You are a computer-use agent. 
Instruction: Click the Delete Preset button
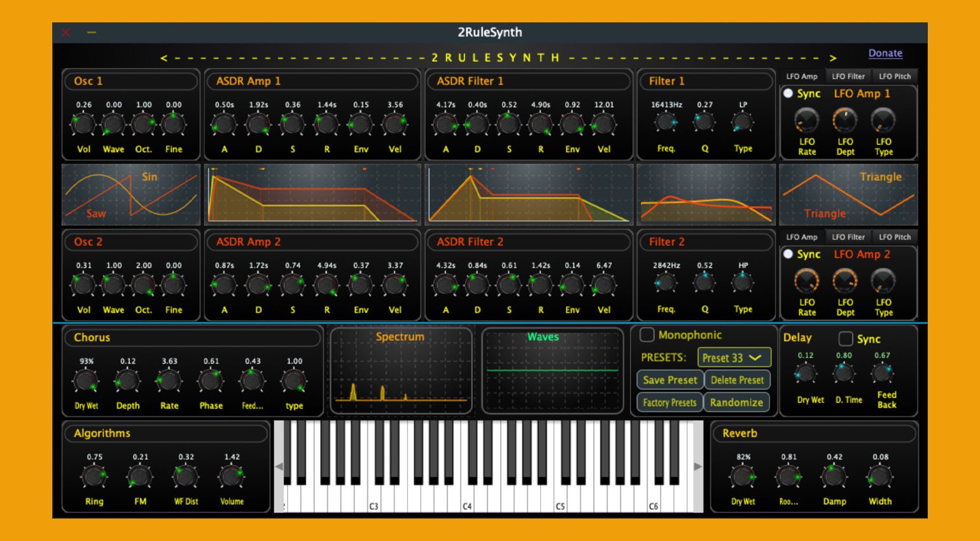click(x=738, y=380)
